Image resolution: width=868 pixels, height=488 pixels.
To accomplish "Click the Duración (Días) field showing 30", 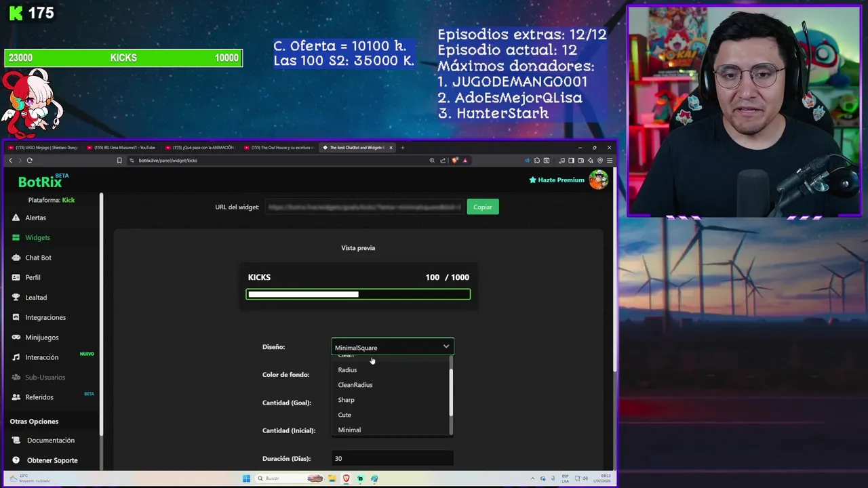I will click(393, 459).
